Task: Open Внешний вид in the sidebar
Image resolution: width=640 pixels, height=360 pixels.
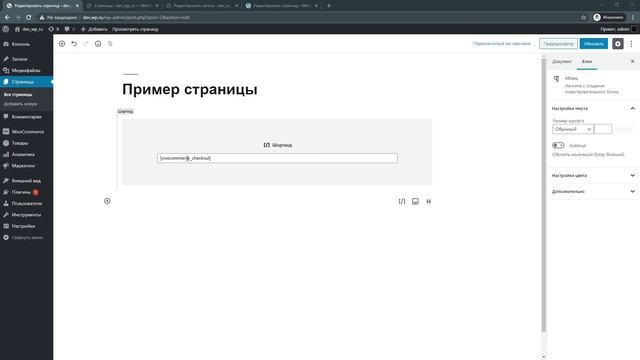Action: click(x=26, y=180)
